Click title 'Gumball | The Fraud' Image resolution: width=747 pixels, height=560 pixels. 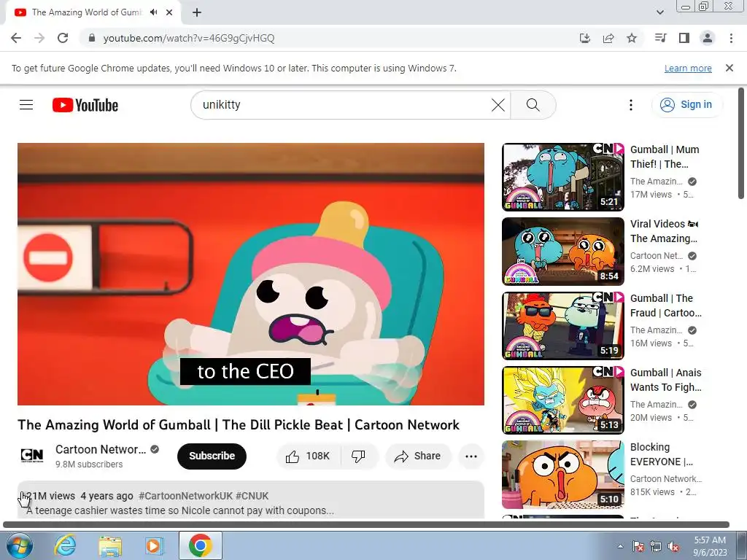click(665, 306)
